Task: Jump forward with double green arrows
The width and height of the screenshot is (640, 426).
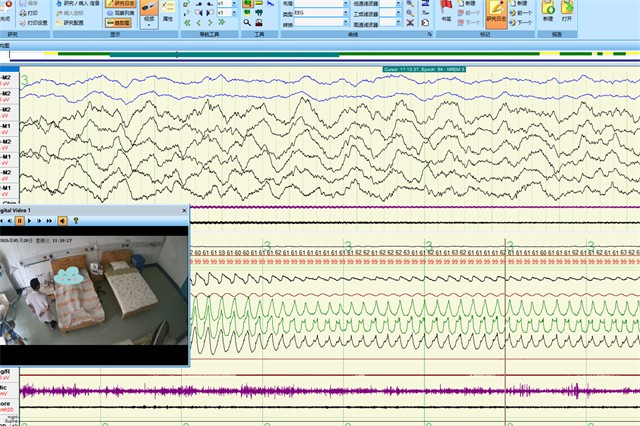Action: pos(222,23)
